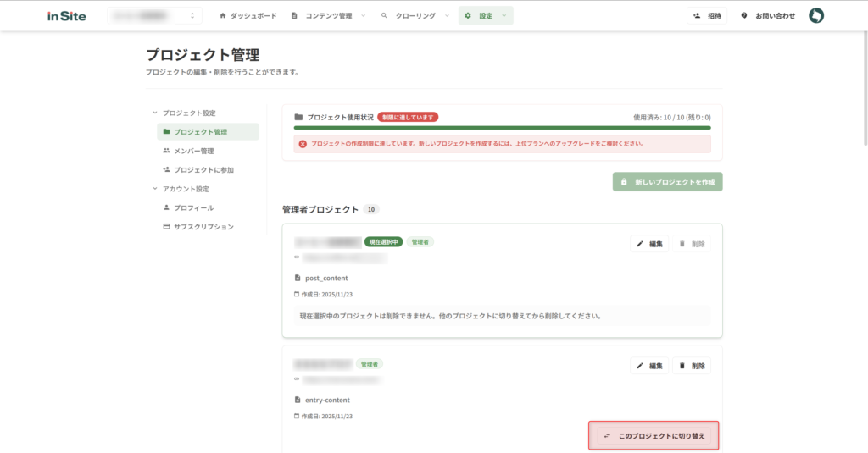This screenshot has width=868, height=453.
Task: Open the お問い合わせ help link
Action: [769, 16]
